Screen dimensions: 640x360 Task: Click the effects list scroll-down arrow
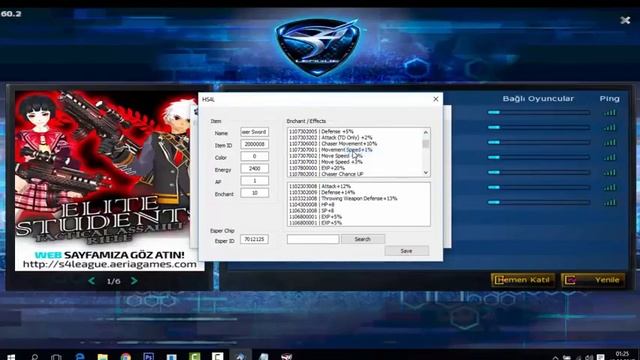click(426, 173)
